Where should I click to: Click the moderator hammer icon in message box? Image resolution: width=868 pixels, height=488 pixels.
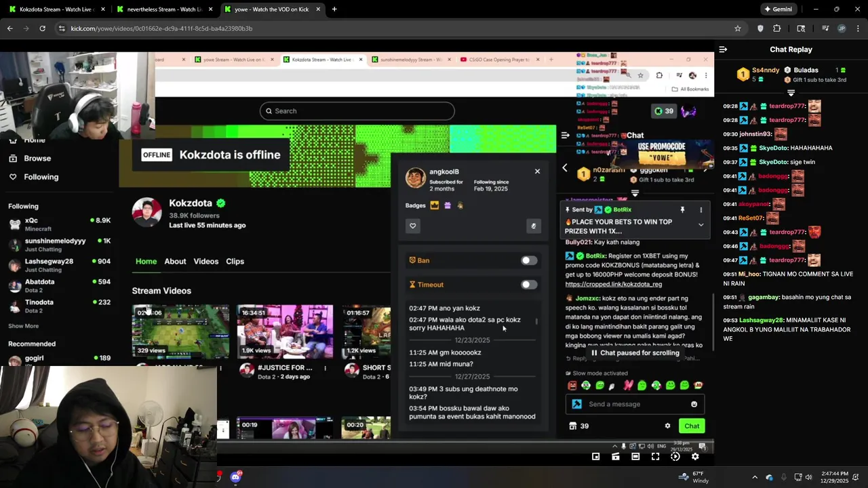tap(577, 404)
